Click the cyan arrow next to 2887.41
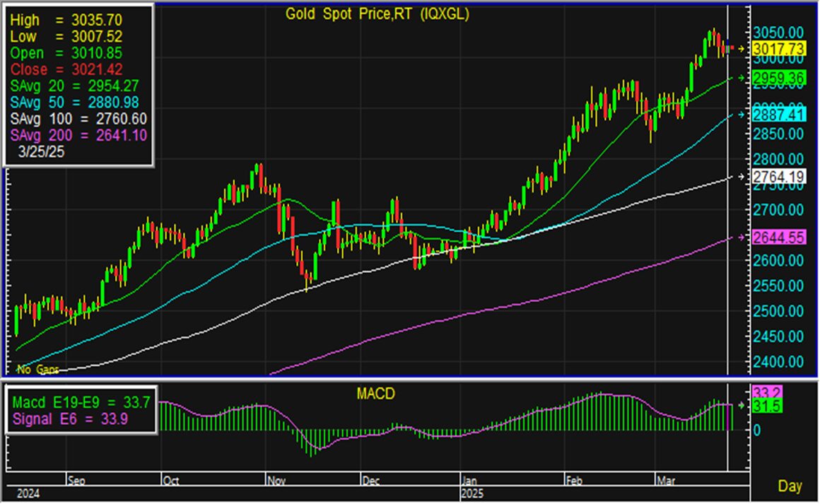This screenshot has height=504, width=820. click(x=741, y=115)
